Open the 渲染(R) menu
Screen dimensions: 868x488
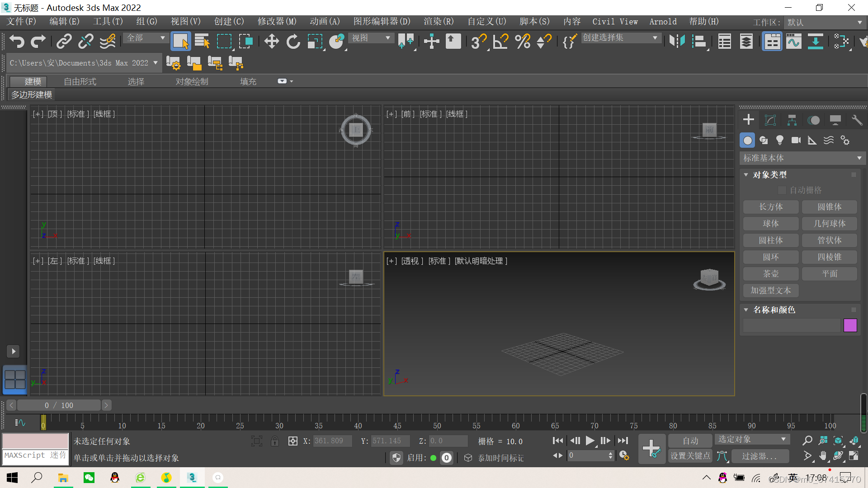(x=438, y=22)
